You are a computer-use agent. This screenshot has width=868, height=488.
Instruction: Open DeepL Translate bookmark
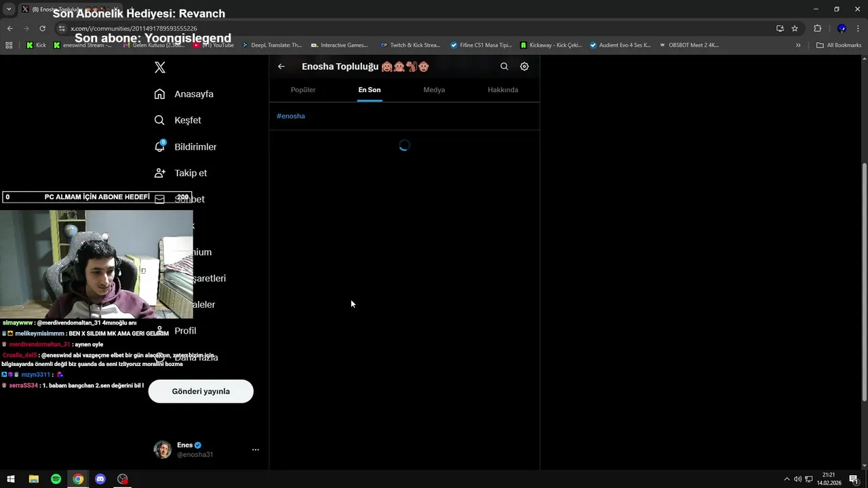coord(272,45)
